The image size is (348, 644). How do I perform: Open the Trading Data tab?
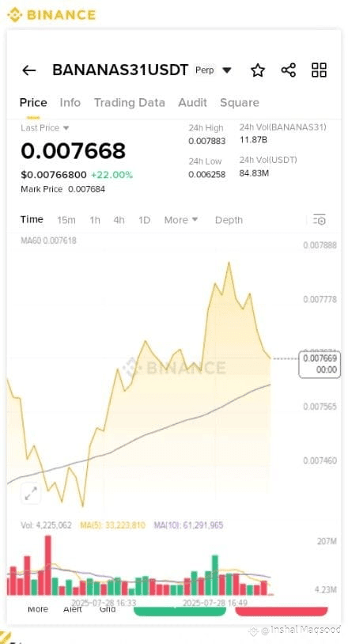(129, 103)
